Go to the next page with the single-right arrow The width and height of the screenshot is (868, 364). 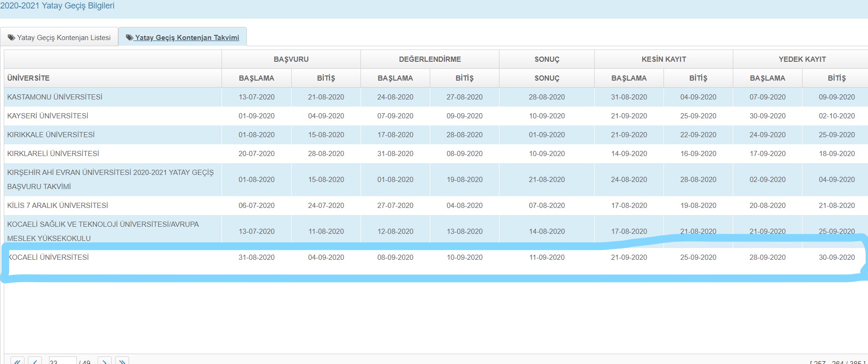tap(105, 362)
